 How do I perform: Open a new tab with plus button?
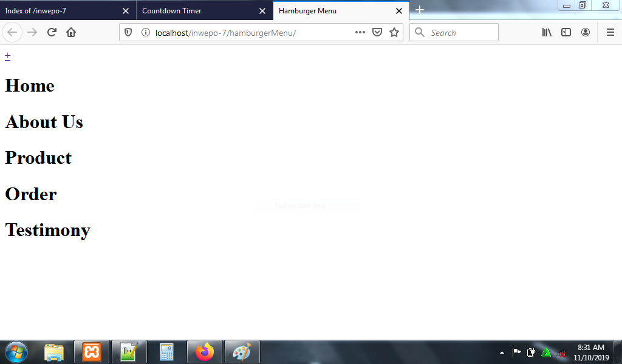tap(420, 10)
